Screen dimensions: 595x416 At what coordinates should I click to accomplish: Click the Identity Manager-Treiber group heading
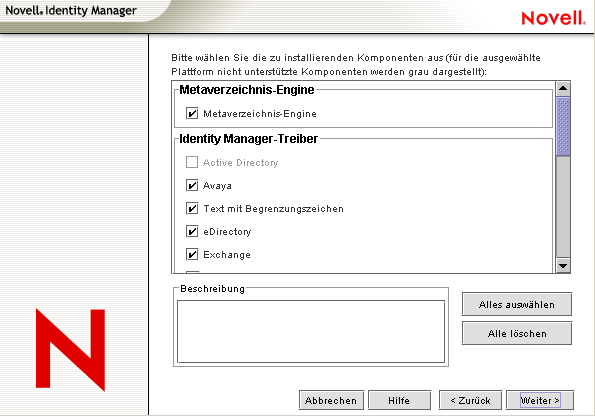point(249,139)
